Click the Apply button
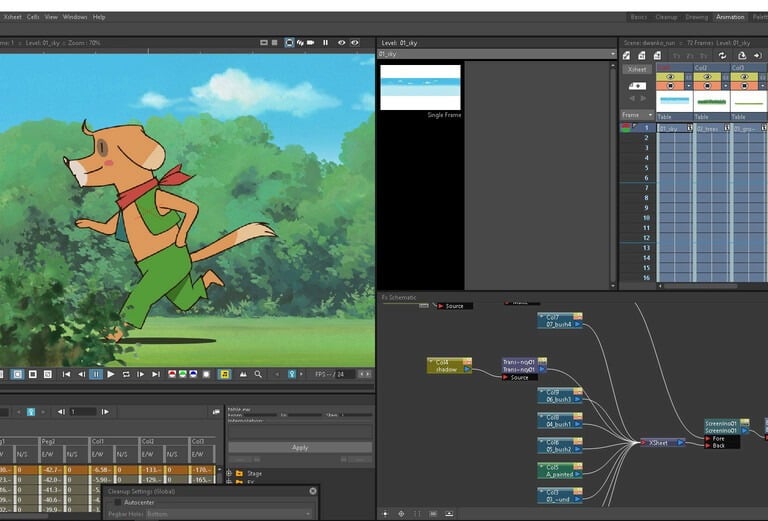768x521 pixels. (x=300, y=447)
